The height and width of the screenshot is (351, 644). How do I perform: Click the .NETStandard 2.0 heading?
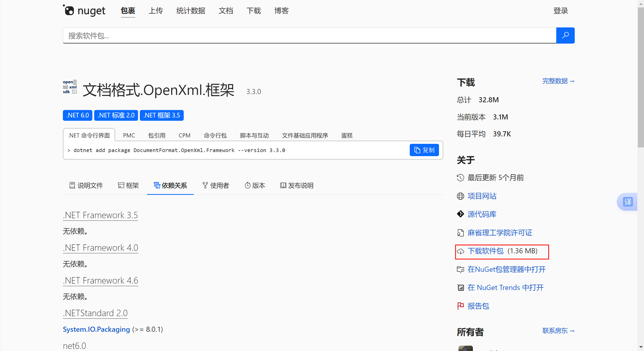point(95,313)
